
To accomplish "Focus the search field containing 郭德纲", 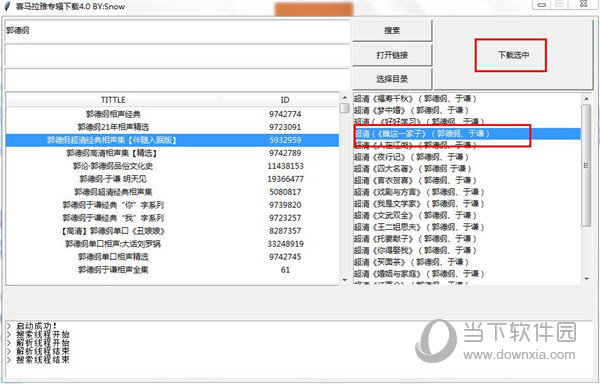I will coord(177,31).
